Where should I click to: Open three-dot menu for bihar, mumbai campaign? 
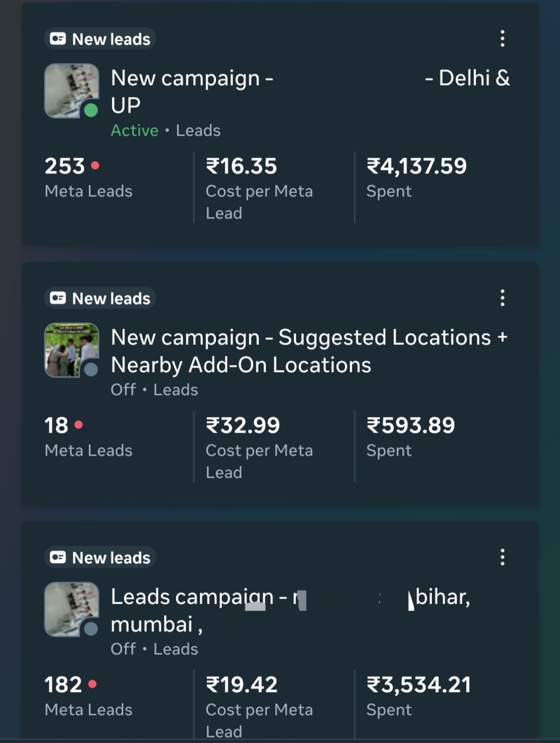coord(502,557)
